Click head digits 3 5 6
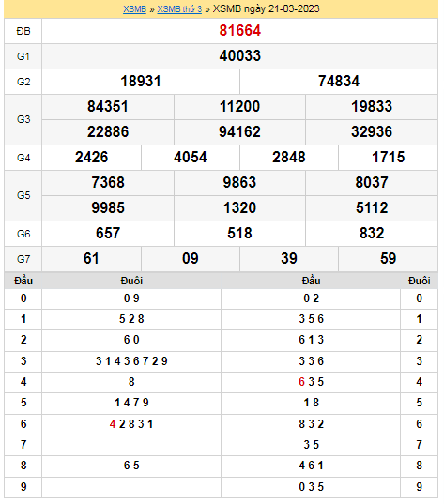 click(312, 319)
